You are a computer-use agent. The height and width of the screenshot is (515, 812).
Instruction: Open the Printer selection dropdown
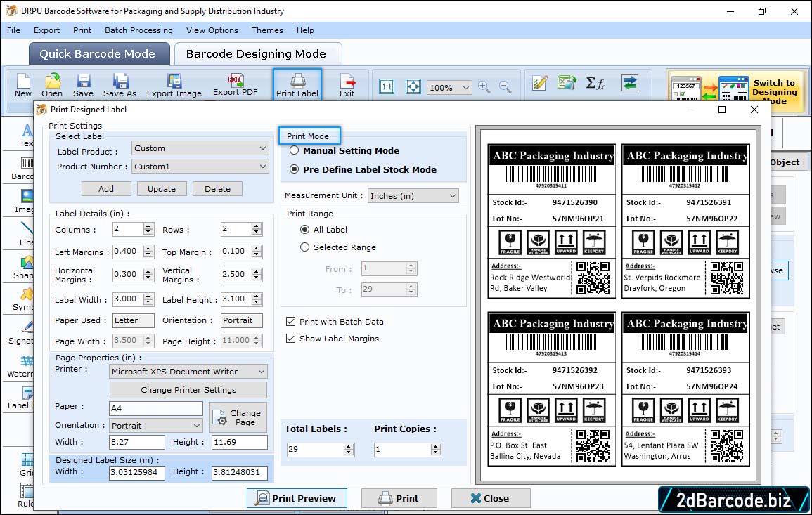[188, 372]
